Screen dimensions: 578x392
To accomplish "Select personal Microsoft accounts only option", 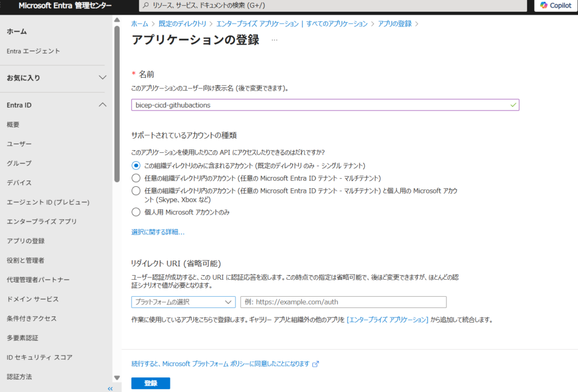I will click(x=135, y=212).
